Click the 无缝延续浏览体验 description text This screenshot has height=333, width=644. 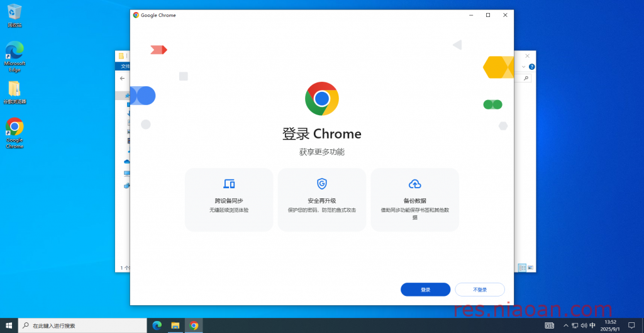(x=229, y=210)
